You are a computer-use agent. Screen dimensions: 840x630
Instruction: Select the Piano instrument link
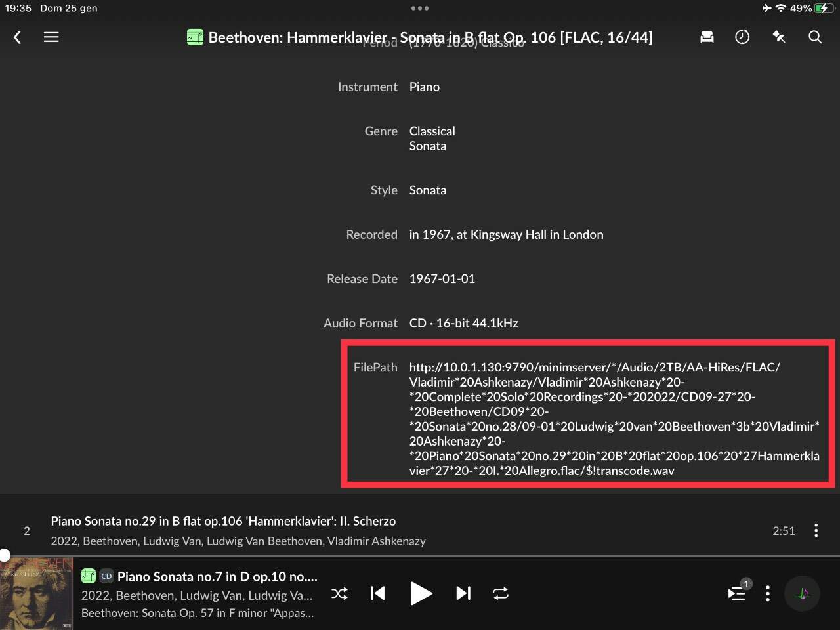[424, 87]
